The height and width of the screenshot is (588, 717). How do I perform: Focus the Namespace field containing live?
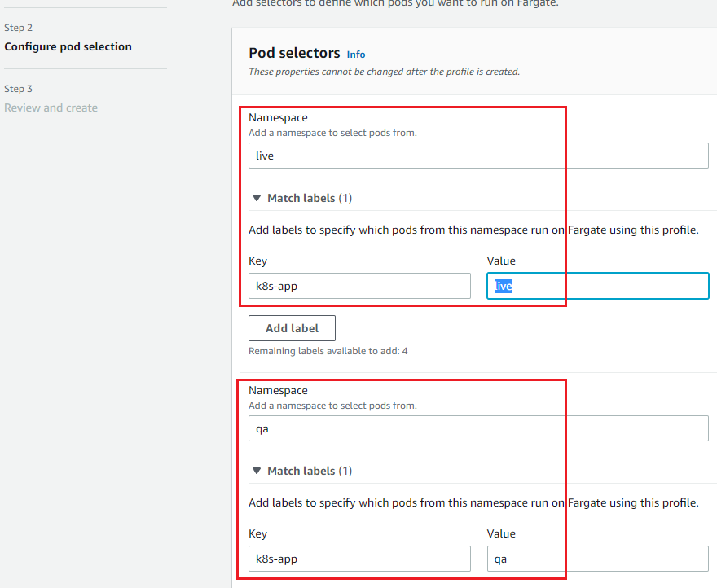tap(478, 156)
